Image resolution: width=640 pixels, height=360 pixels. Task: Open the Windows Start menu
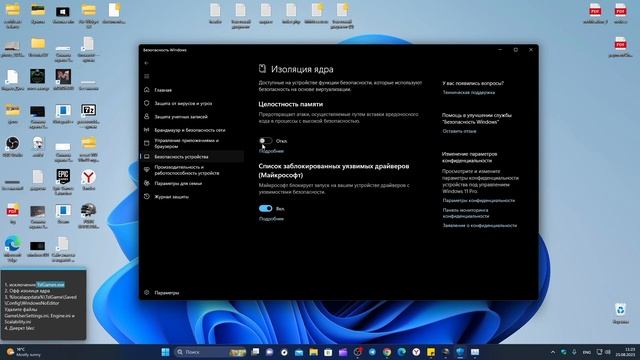coord(165,352)
